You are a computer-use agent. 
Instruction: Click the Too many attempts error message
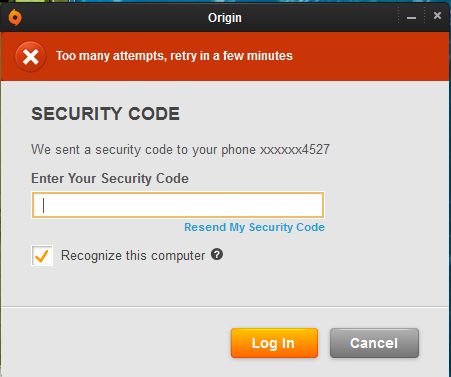point(174,56)
